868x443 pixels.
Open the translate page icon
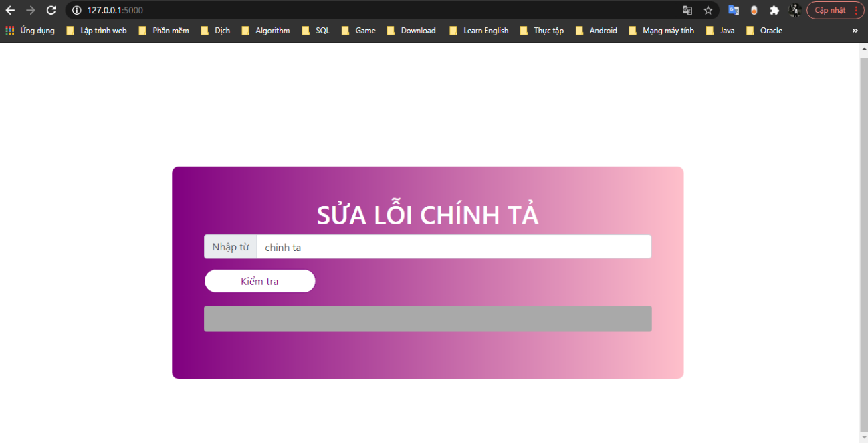point(687,10)
